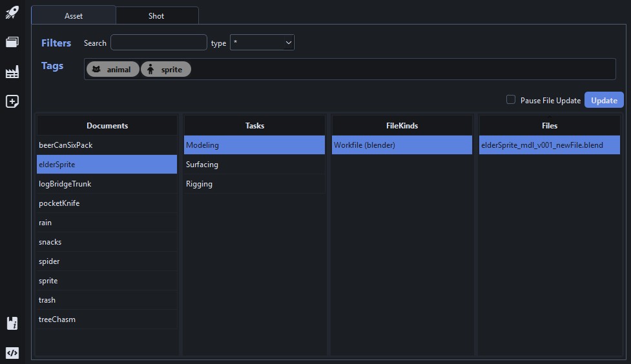Screen dimensions: 631x364
Task: Click the FileKinds column header
Action: click(402, 125)
